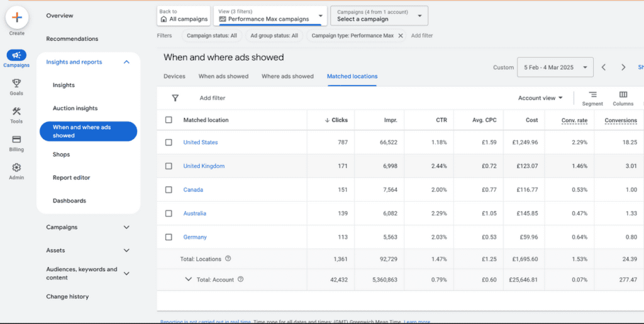Click the filter funnel icon
644x324 pixels.
(175, 98)
